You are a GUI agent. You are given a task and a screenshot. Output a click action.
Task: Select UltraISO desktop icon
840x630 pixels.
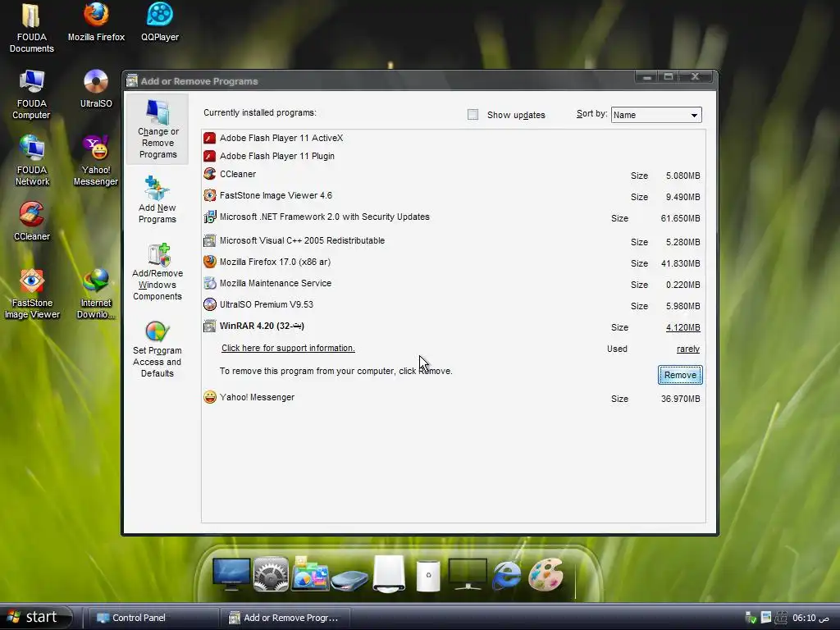96,89
